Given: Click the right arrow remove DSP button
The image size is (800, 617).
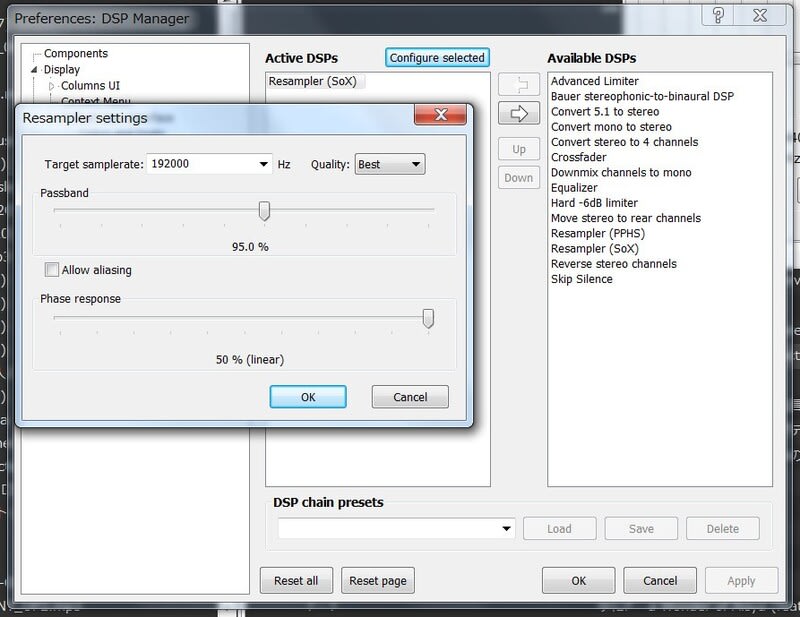Looking at the screenshot, I should pos(518,113).
